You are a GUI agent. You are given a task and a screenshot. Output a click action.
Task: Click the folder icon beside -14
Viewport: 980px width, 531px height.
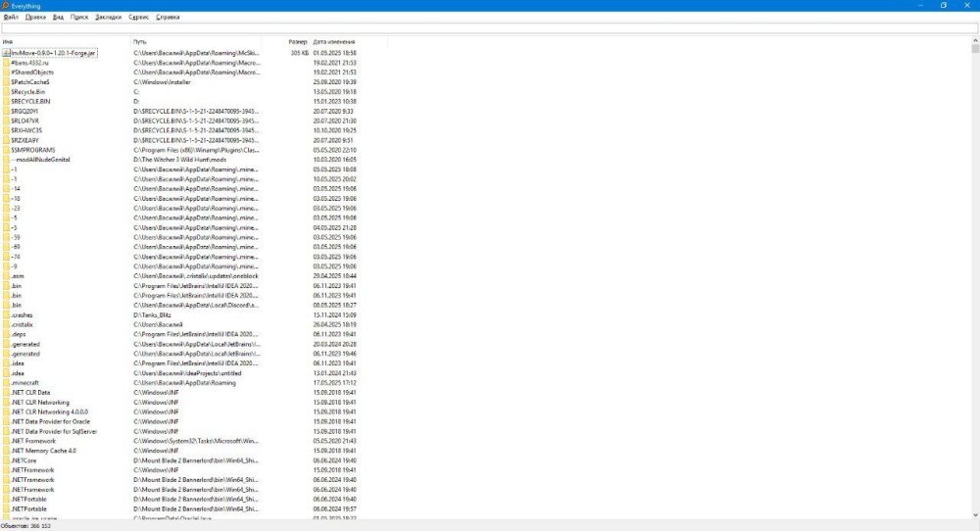coord(6,189)
